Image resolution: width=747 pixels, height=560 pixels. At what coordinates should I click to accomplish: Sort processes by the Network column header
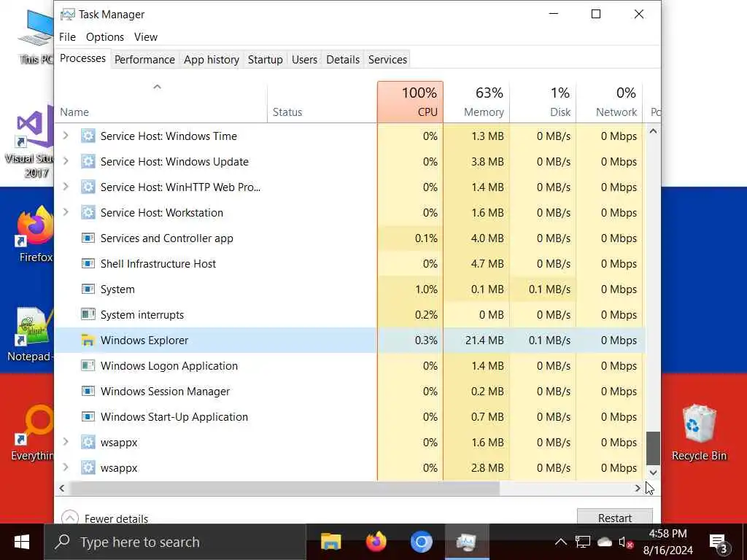coord(609,102)
